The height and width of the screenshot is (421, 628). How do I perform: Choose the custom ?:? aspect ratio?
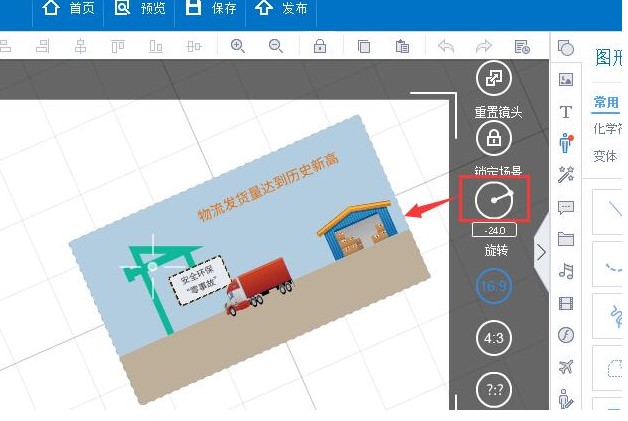pyautogui.click(x=493, y=389)
